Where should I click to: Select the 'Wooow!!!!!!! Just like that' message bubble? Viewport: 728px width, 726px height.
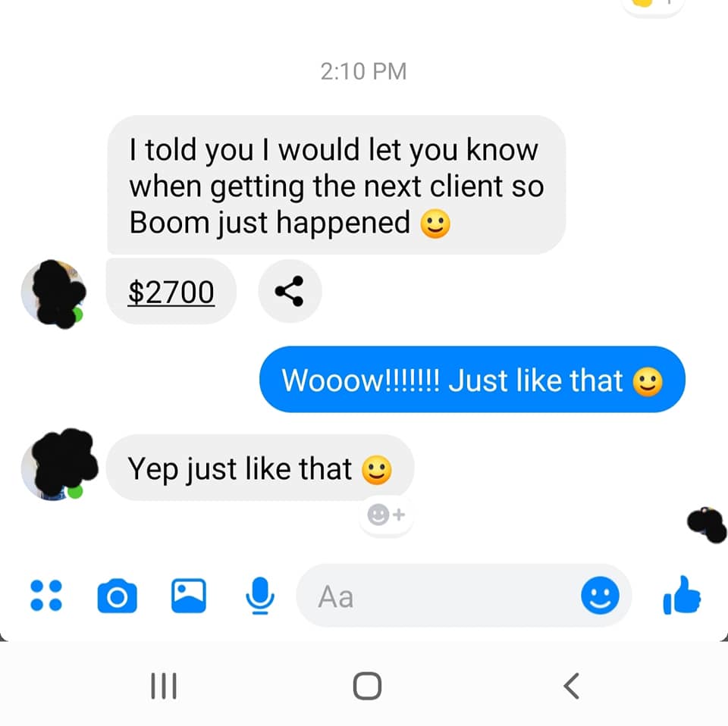click(x=472, y=379)
